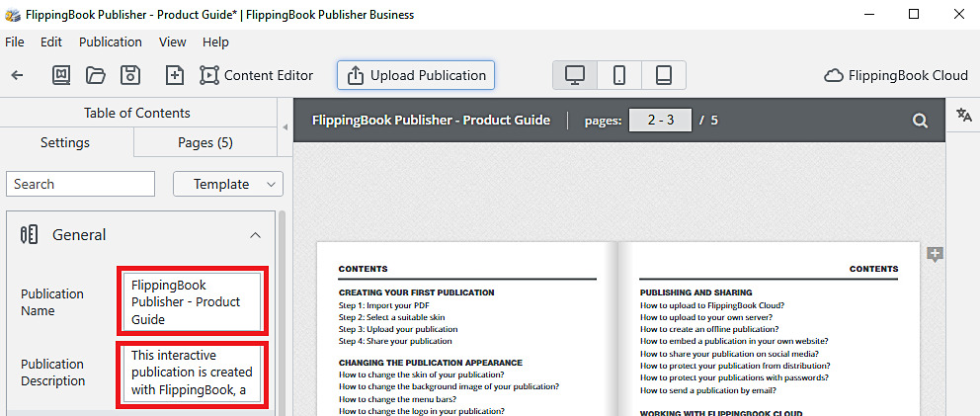Open the Edit menu
The height and width of the screenshot is (416, 980).
tap(51, 42)
